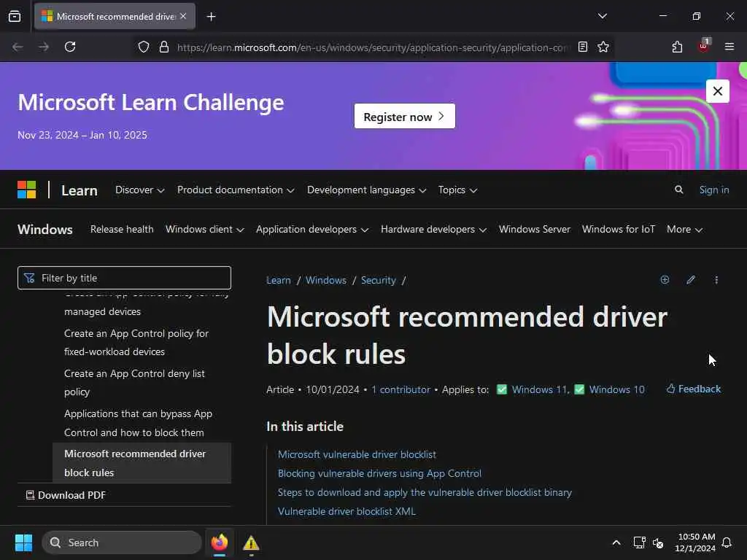The height and width of the screenshot is (560, 747).
Task: Open Applications that can bypass App Control
Action: 138,423
